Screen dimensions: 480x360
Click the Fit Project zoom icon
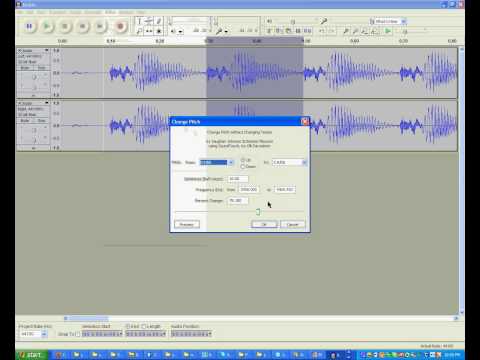click(x=375, y=31)
